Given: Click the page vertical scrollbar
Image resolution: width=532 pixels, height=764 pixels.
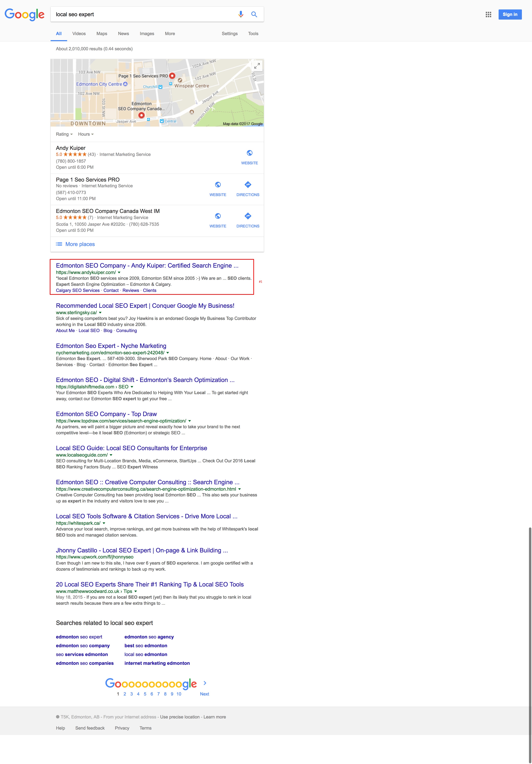Looking at the screenshot, I should tap(530, 646).
